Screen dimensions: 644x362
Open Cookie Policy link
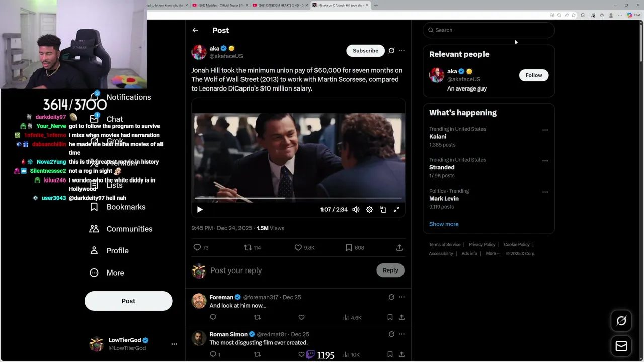(x=517, y=245)
